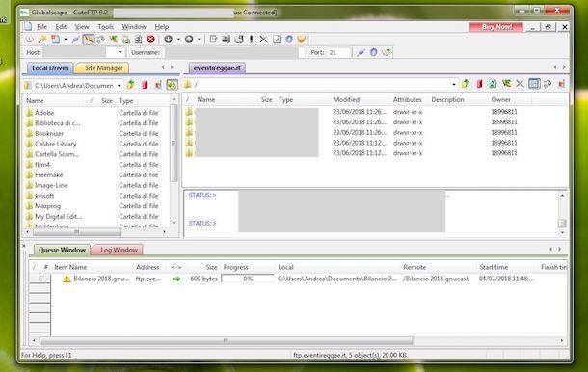
Task: Click the 0% progress bar of Bilancio transfer
Action: coord(248,279)
